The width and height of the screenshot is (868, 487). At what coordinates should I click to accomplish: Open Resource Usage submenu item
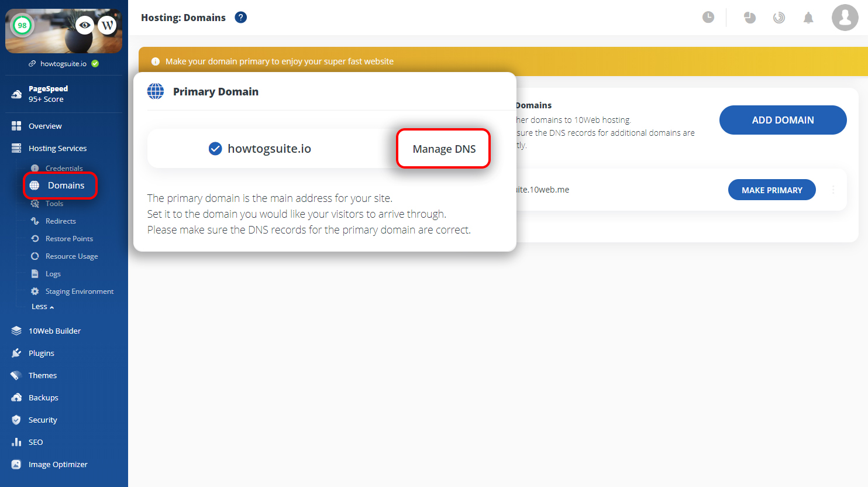pos(71,256)
